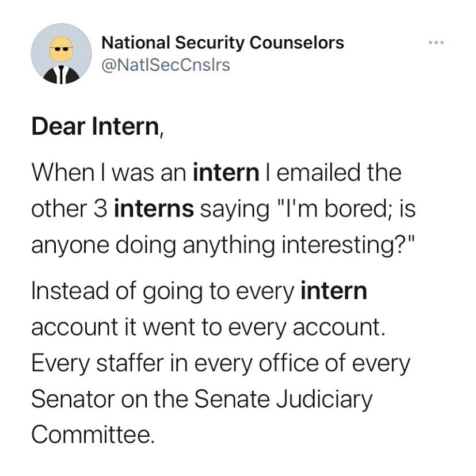Click the words 'Senate Judiciary' in the tweet

tap(283, 399)
